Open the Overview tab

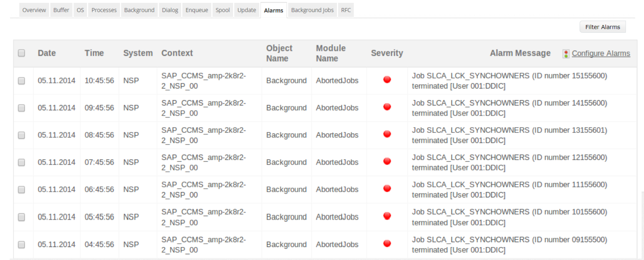[34, 10]
